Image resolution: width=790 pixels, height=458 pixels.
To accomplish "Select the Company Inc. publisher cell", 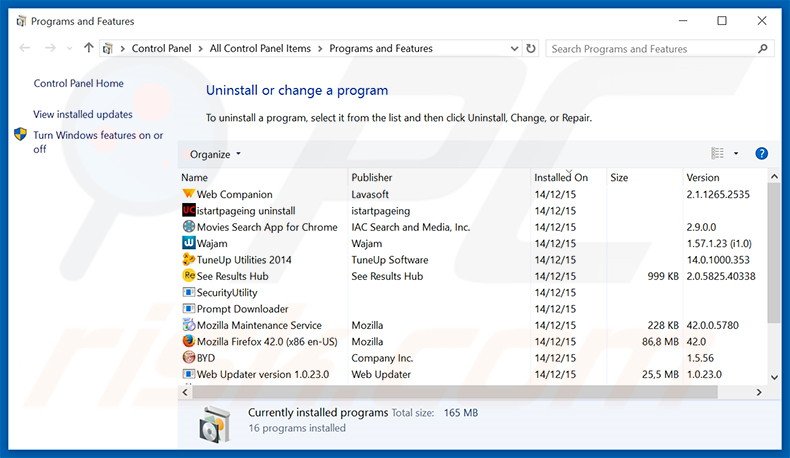I will [382, 358].
